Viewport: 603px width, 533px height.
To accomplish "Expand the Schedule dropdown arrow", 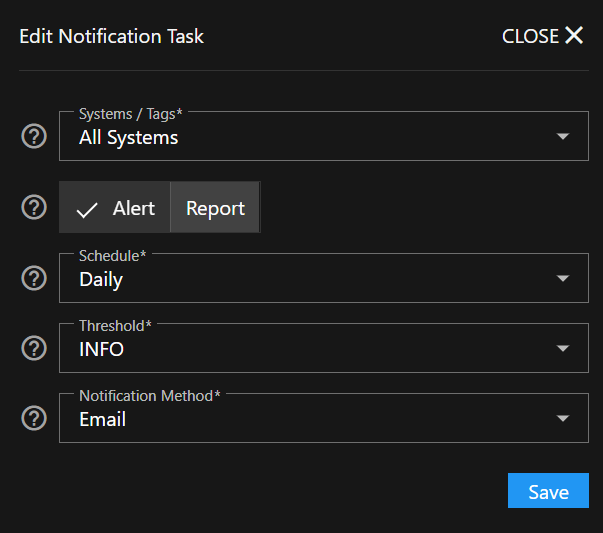I will pyautogui.click(x=563, y=278).
